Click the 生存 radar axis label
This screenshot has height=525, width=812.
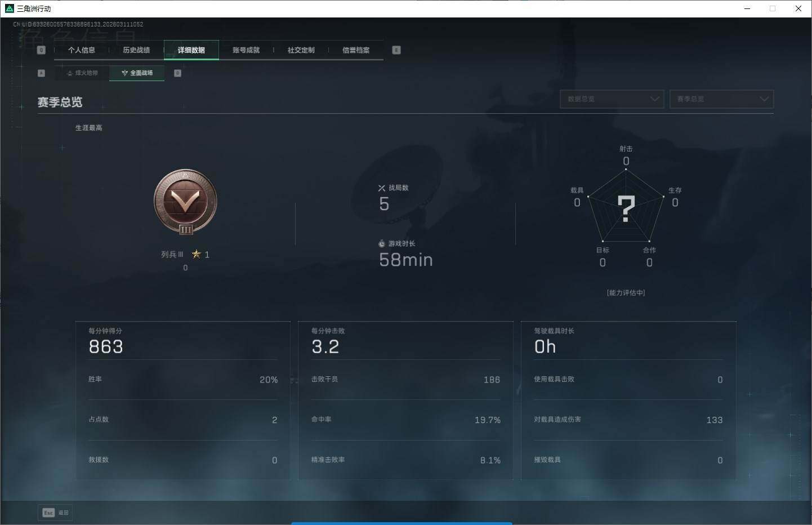pyautogui.click(x=675, y=190)
